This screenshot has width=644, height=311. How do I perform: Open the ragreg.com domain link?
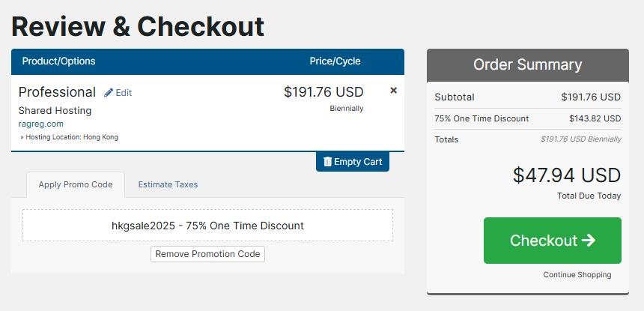[40, 124]
